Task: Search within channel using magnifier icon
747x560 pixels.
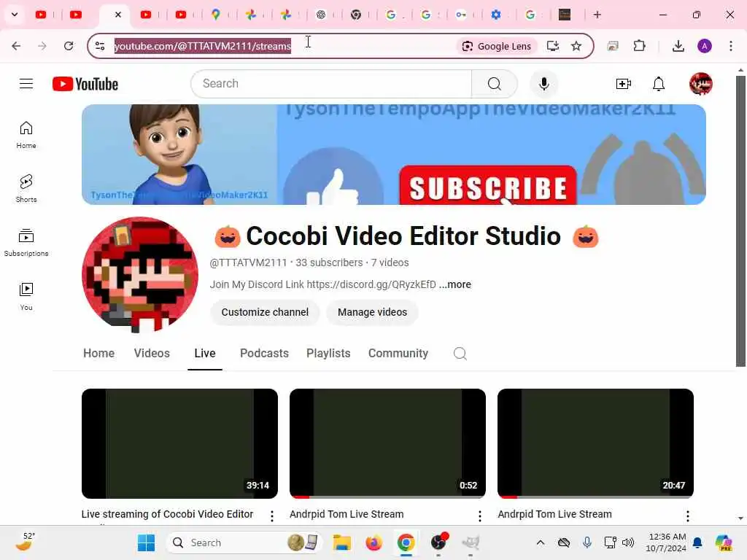Action: [x=460, y=354]
